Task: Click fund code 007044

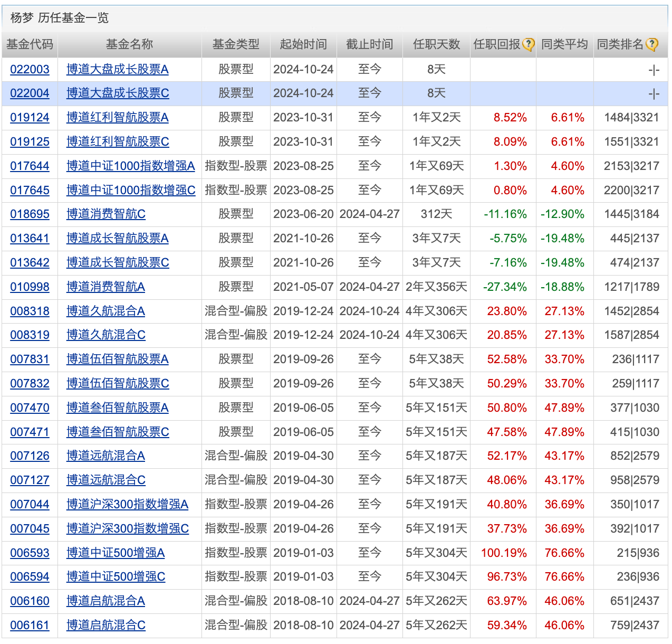Action: coord(30,505)
